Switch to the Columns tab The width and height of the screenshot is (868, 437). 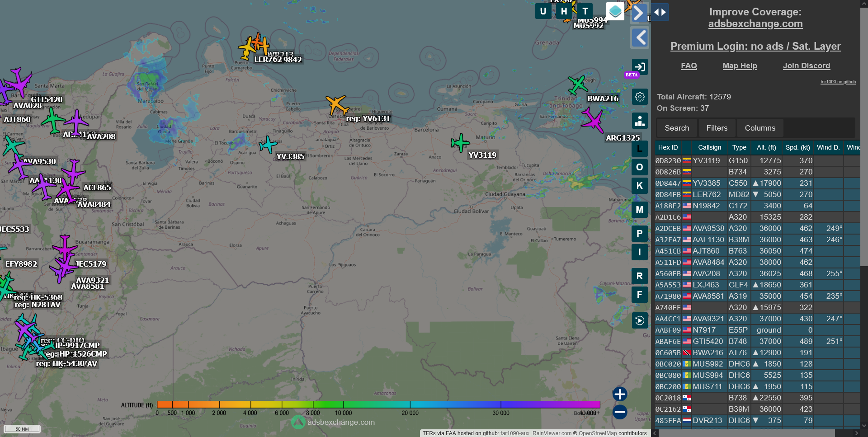point(759,128)
